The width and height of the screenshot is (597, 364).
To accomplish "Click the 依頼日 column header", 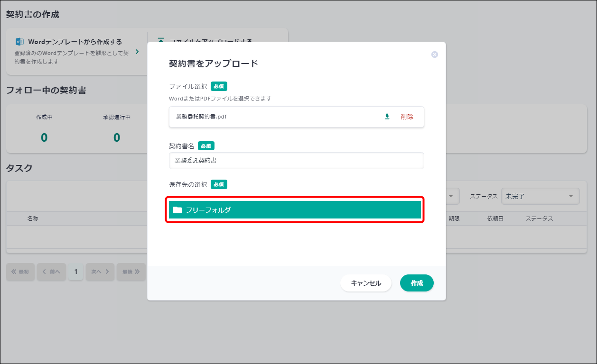I will click(x=495, y=218).
